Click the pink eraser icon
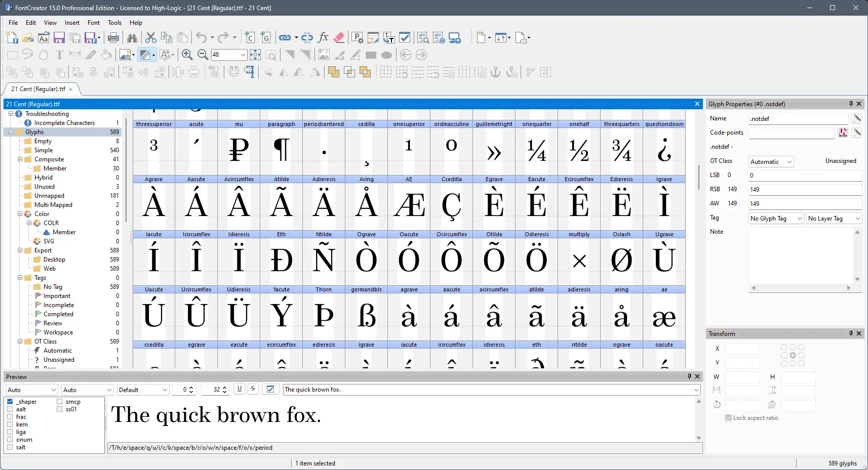The height and width of the screenshot is (470, 868). click(339, 38)
